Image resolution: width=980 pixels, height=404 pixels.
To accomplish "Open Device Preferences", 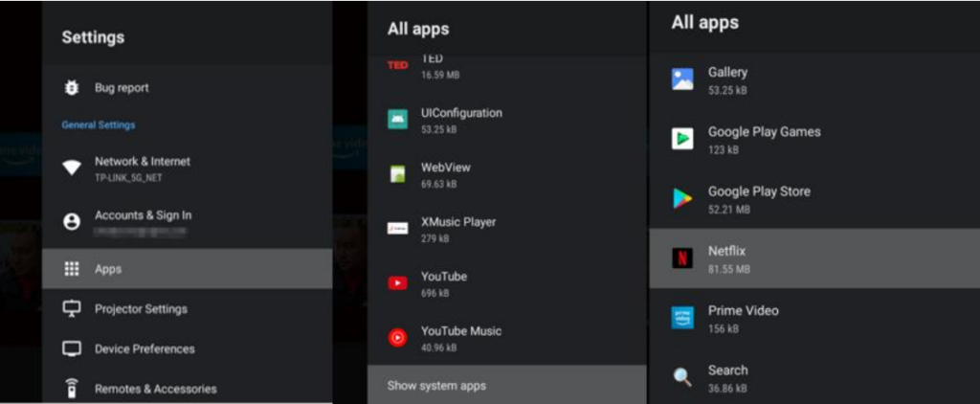I will [187, 349].
